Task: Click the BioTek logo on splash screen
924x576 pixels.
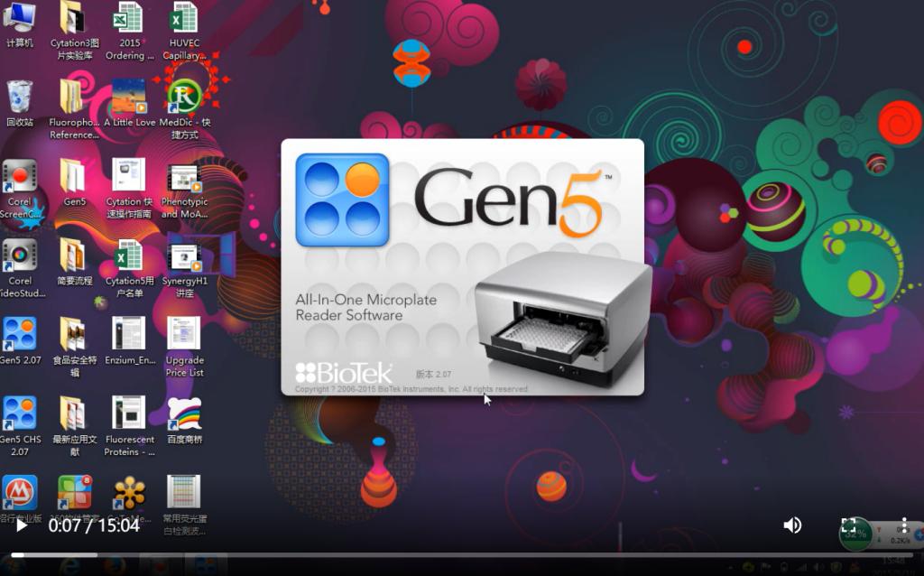Action: 344,373
